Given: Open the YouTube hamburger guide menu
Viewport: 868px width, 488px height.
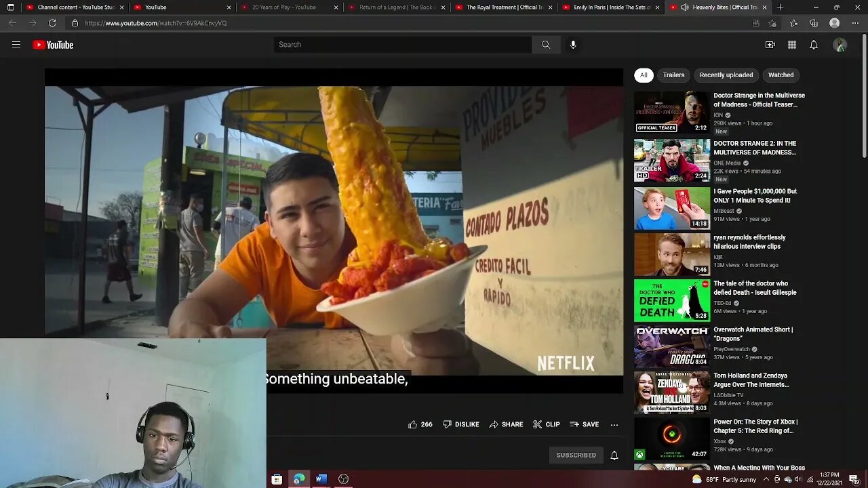Looking at the screenshot, I should pos(16,45).
